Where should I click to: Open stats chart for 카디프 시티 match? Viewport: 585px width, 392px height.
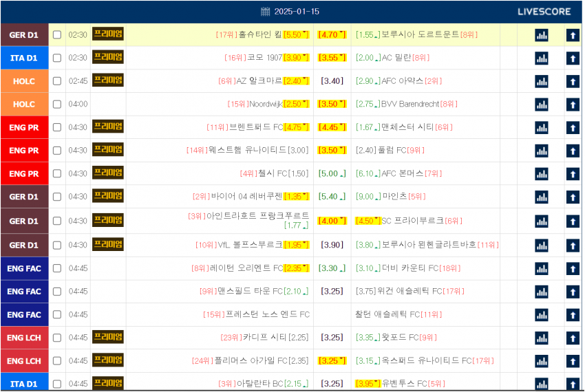pos(542,338)
